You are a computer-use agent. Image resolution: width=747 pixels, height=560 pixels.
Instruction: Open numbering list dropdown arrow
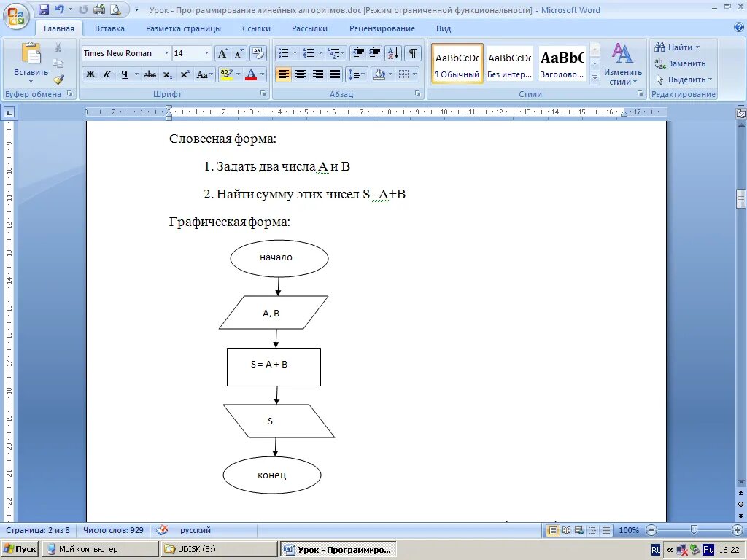click(x=320, y=53)
